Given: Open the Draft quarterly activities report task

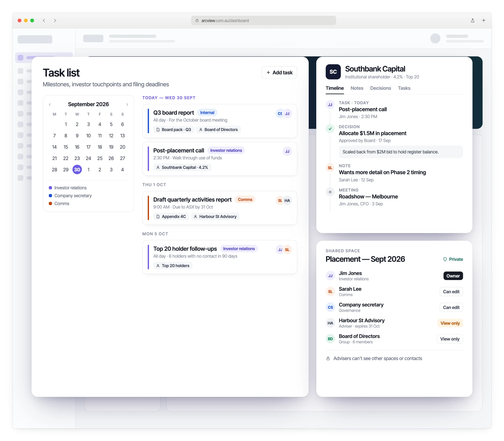Looking at the screenshot, I should (x=220, y=208).
